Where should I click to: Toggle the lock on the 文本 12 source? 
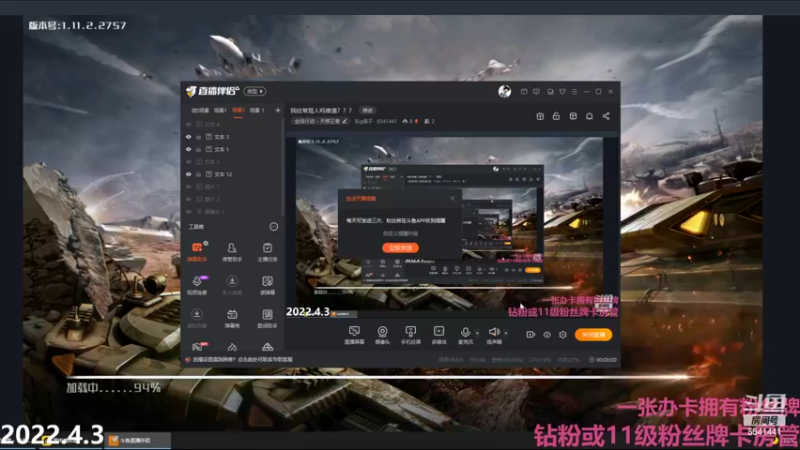[x=198, y=174]
